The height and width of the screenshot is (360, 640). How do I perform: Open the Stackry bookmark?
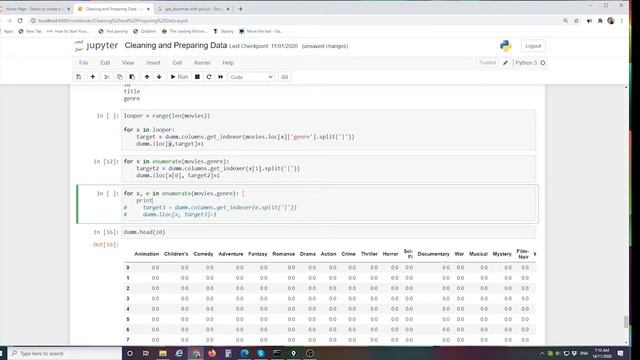[224, 31]
